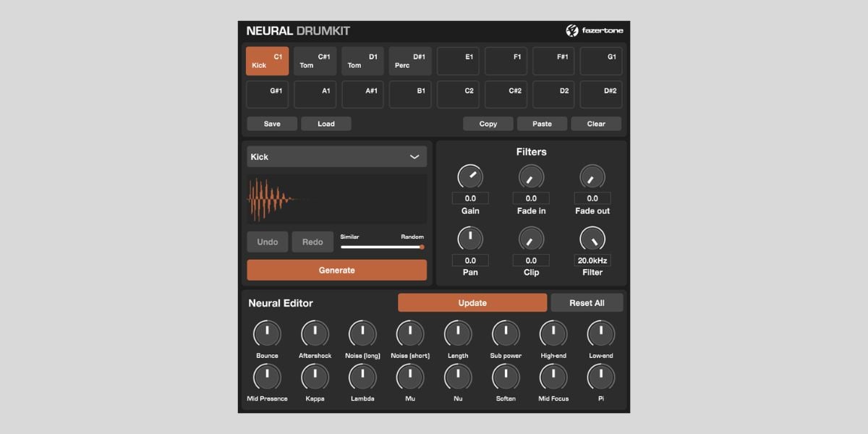
Task: Click the Load button
Action: [326, 124]
